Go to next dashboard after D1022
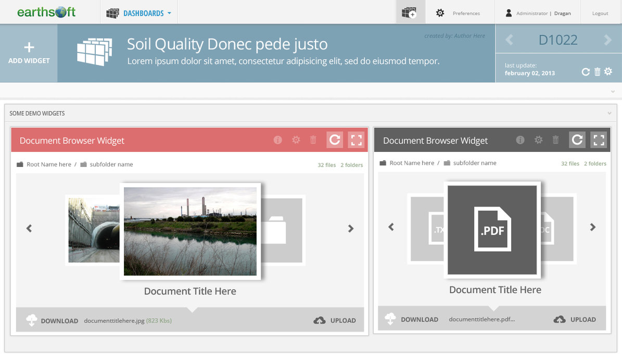 point(607,40)
